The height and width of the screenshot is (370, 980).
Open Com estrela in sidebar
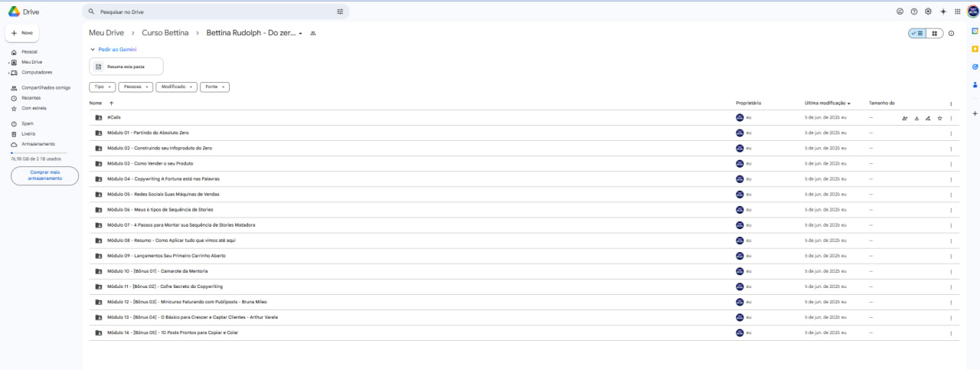click(34, 108)
